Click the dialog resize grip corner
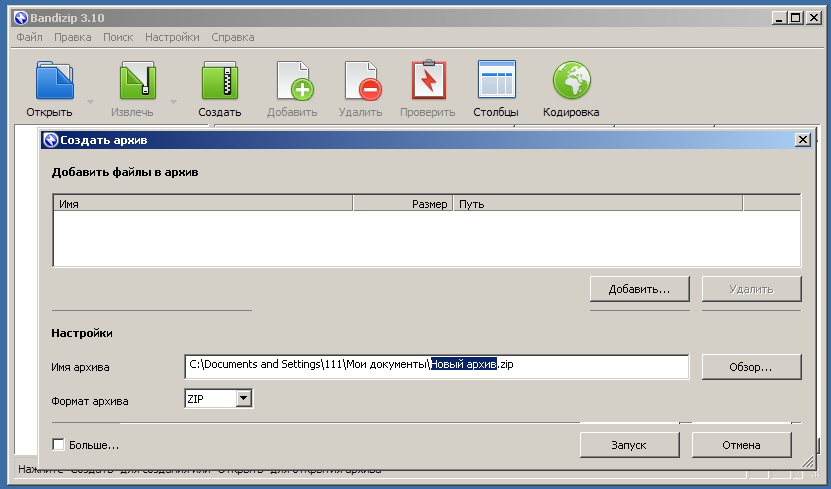This screenshot has width=831, height=489. tap(807, 463)
